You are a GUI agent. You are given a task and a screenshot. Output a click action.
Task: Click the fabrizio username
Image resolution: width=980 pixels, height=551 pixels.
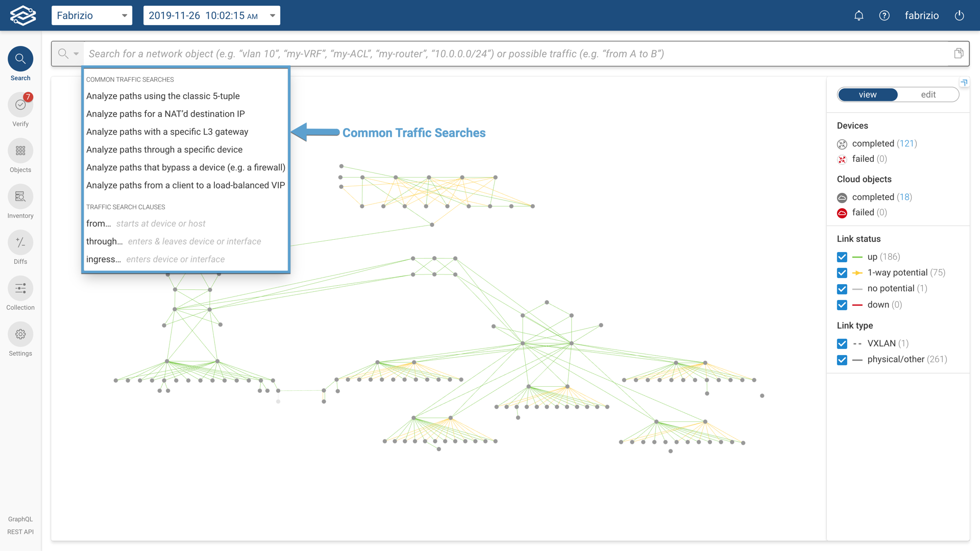point(922,15)
